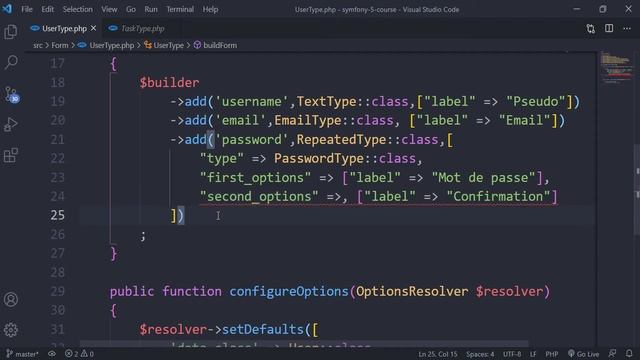Screen dimensions: 640x360
Task: Click the Ln 25, Col 15 status entry
Action: click(x=438, y=354)
